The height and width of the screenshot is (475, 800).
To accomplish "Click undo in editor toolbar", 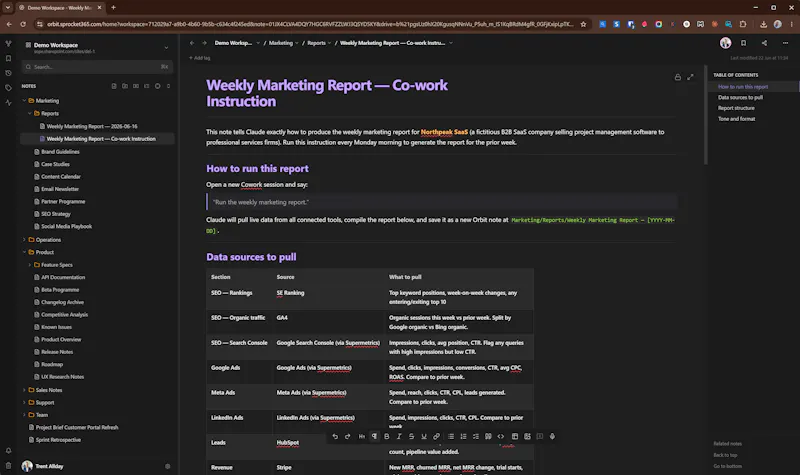I will (335, 437).
